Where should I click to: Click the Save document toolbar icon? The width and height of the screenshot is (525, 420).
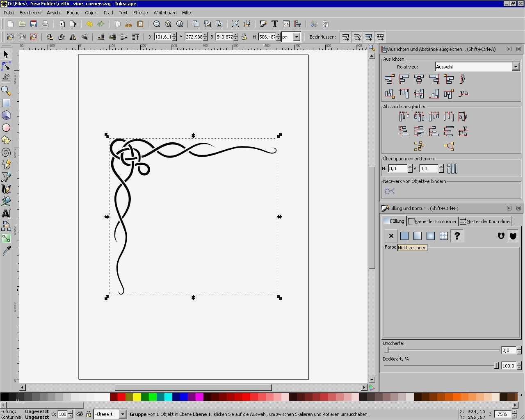(34, 24)
